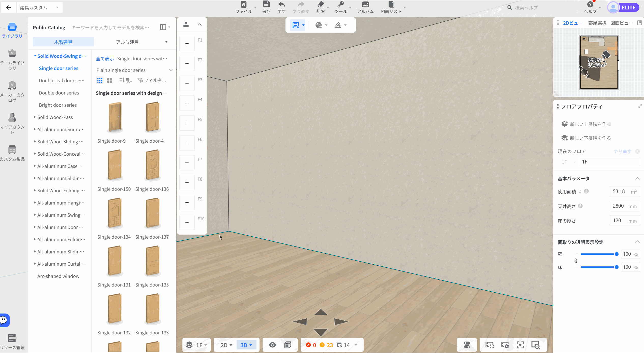This screenshot has width=644, height=353.
Task: Click the zoom search view icon
Action: (536, 345)
